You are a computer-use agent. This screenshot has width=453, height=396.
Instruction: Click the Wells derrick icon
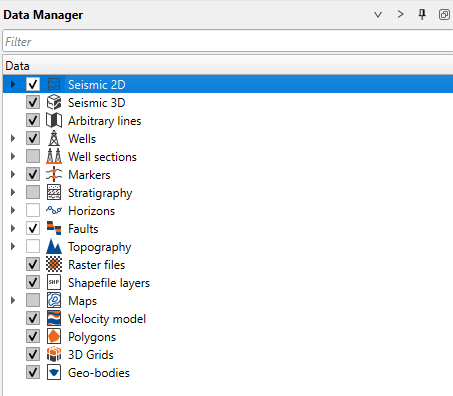pyautogui.click(x=54, y=138)
